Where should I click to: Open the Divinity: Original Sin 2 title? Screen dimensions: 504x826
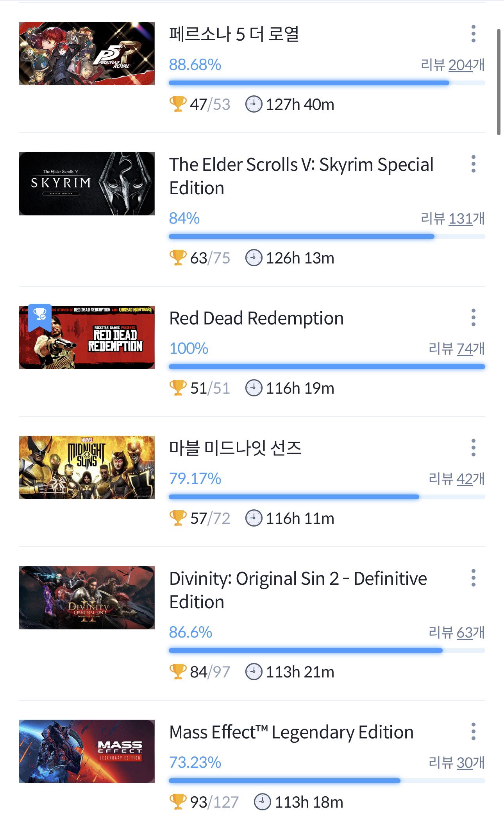[298, 590]
